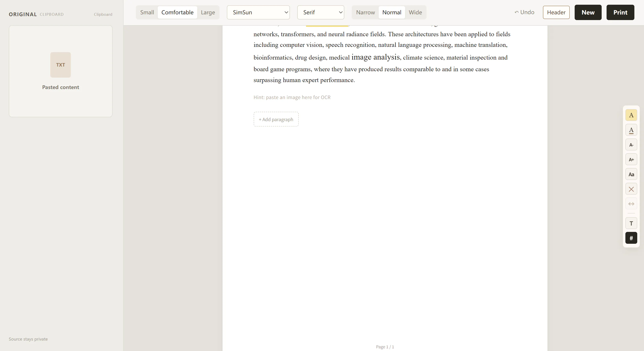The width and height of the screenshot is (644, 351).
Task: Click the Clipboard link in sidebar
Action: [x=103, y=14]
